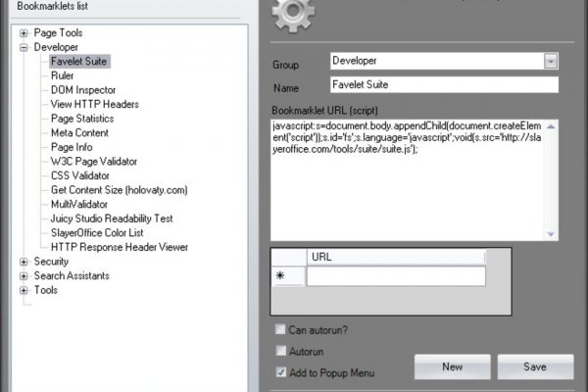
Task: Uncheck Add to Popup Menu
Action: 281,372
